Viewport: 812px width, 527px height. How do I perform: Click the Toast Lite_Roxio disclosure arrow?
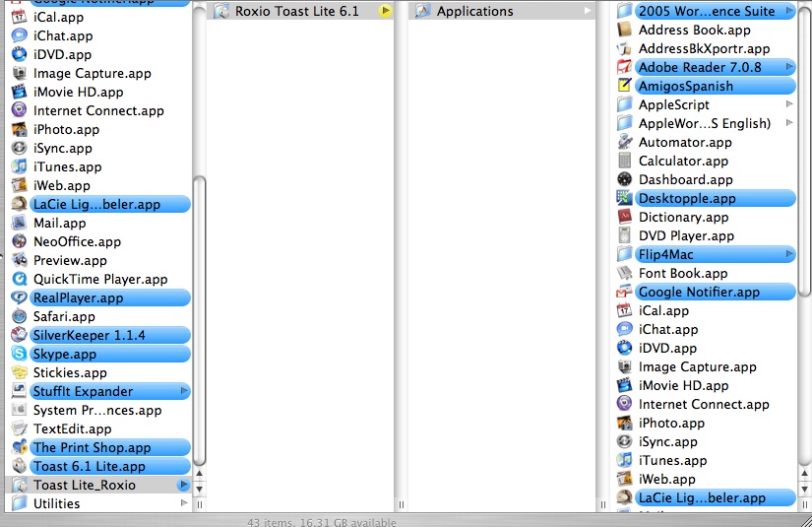pyautogui.click(x=183, y=485)
